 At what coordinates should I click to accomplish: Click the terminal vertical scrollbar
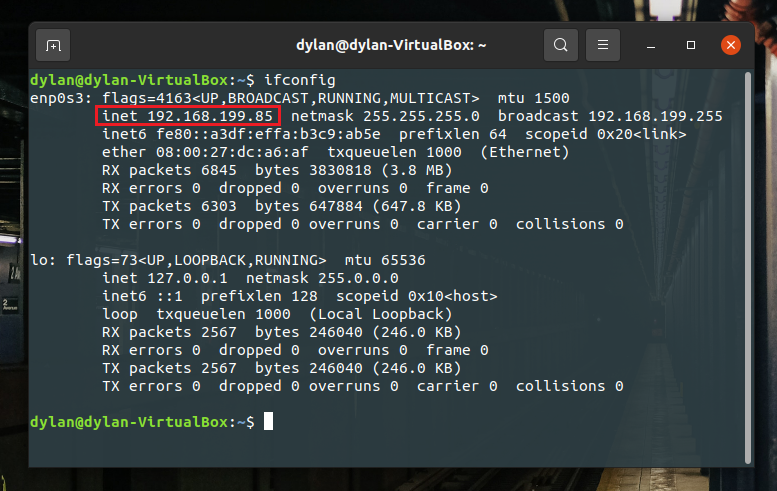(x=748, y=268)
